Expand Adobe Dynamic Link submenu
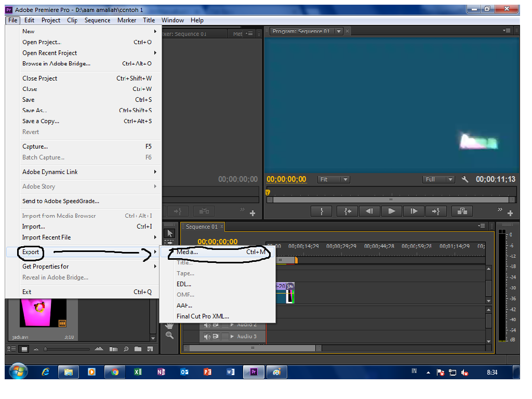Image resolution: width=532 pixels, height=399 pixels. pos(155,171)
